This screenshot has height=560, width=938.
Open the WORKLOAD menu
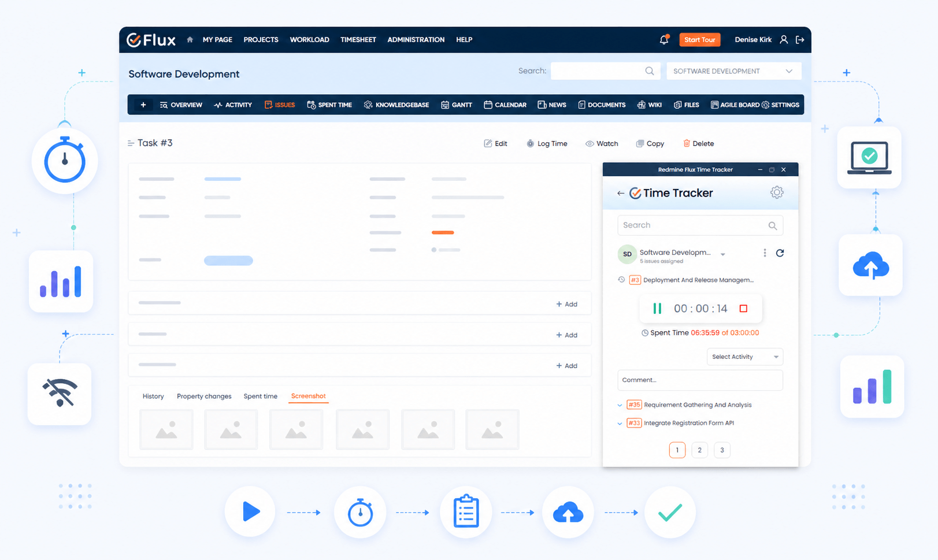(309, 40)
